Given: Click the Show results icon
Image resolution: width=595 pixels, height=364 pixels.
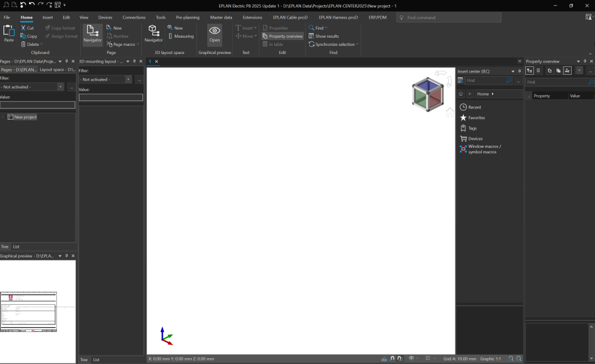Looking at the screenshot, I should 311,36.
